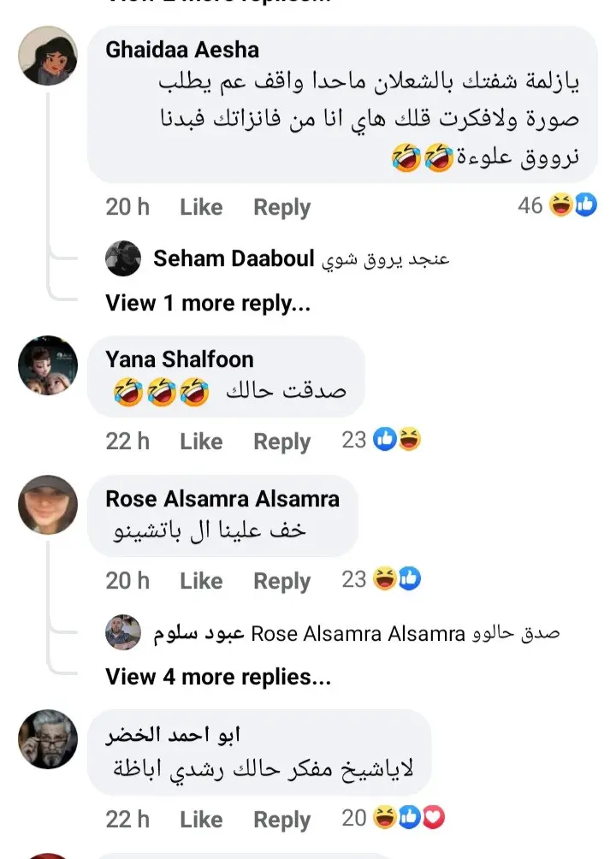
Task: Reply to ابو احمد الخضر's comment
Action: tap(281, 820)
